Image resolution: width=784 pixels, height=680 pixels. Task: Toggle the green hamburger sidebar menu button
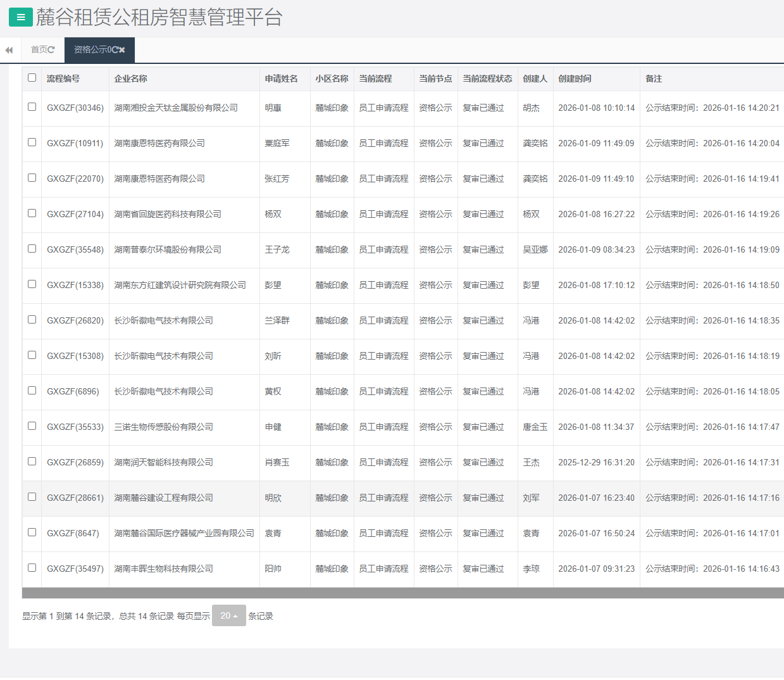click(x=20, y=17)
